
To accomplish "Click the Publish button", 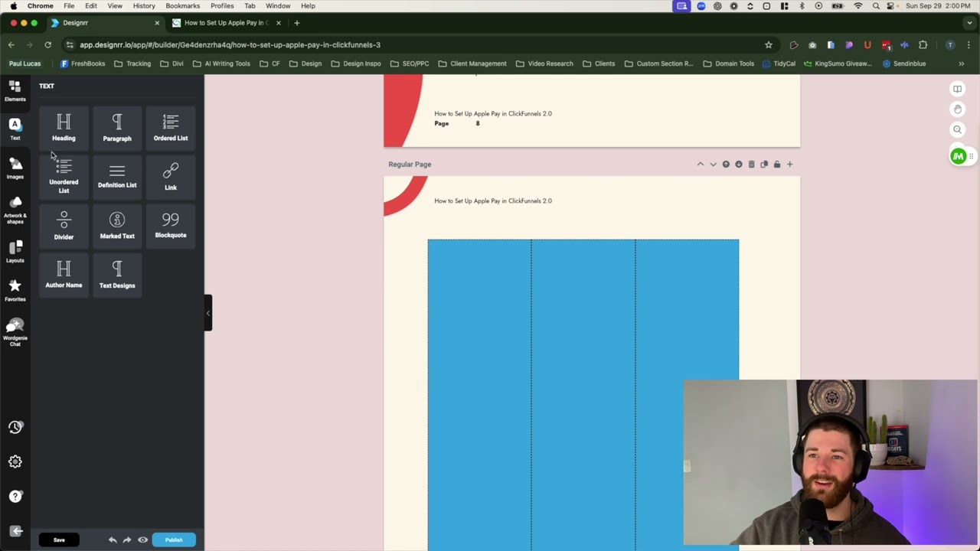I will pyautogui.click(x=174, y=540).
